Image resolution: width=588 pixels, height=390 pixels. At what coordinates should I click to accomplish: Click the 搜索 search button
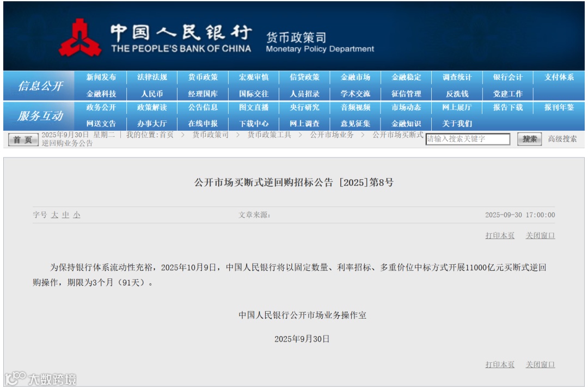pyautogui.click(x=530, y=139)
